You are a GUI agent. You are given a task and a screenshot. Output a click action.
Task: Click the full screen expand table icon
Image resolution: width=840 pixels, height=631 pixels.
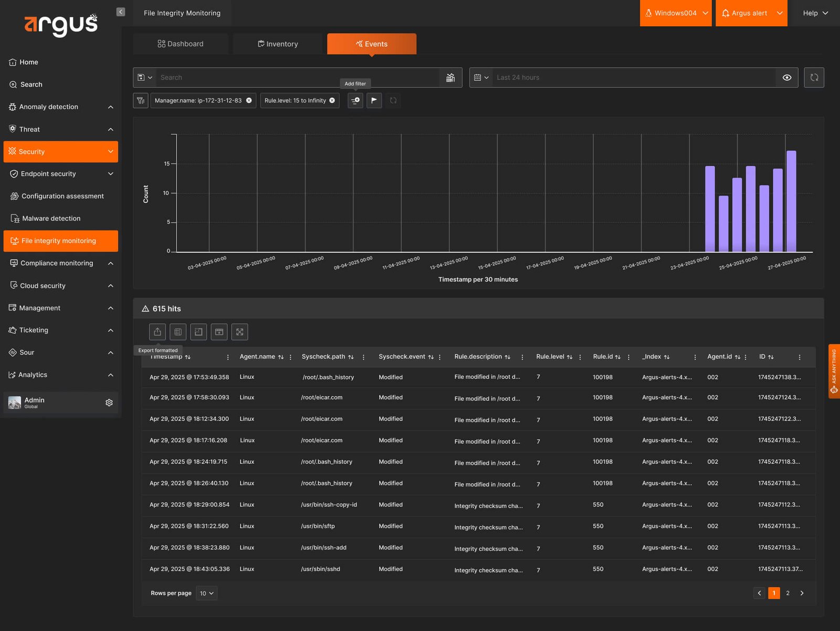240,332
